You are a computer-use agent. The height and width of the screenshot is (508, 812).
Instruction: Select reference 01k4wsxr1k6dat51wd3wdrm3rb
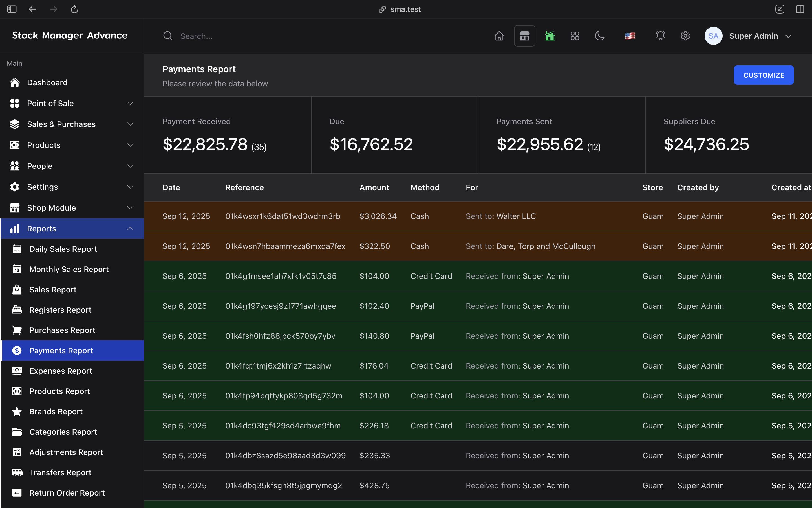pos(283,216)
